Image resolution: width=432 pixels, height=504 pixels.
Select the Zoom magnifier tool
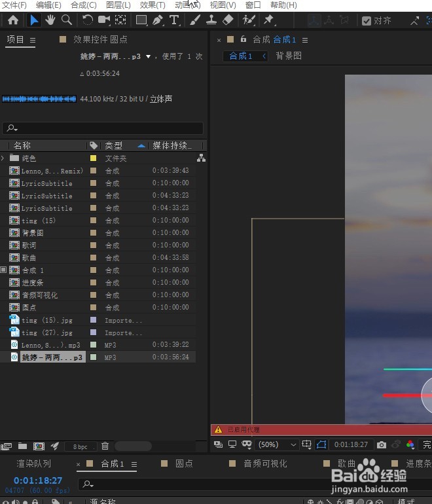(66, 20)
